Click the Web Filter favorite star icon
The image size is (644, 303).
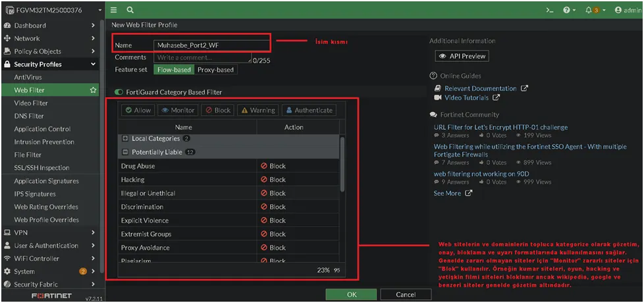click(94, 90)
